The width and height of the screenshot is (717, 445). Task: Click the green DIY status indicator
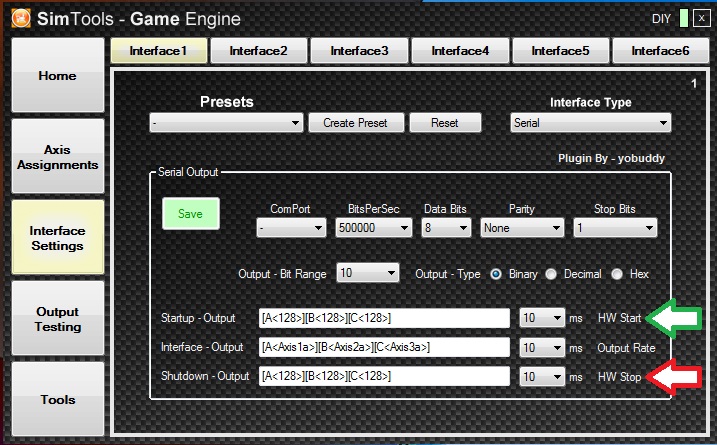click(x=684, y=18)
